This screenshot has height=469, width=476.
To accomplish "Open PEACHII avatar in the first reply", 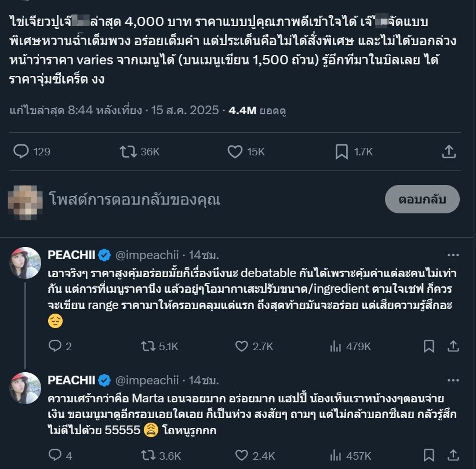I will (x=25, y=263).
